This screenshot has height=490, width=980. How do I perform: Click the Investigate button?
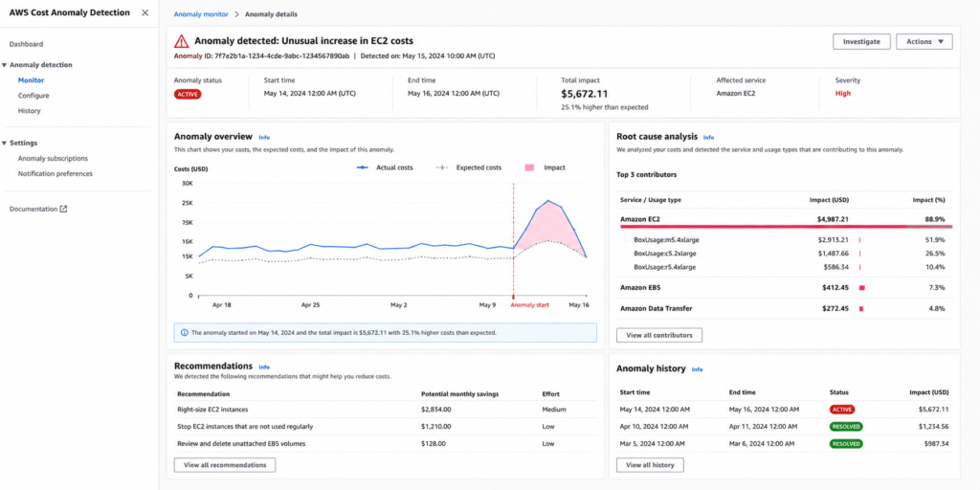(861, 41)
